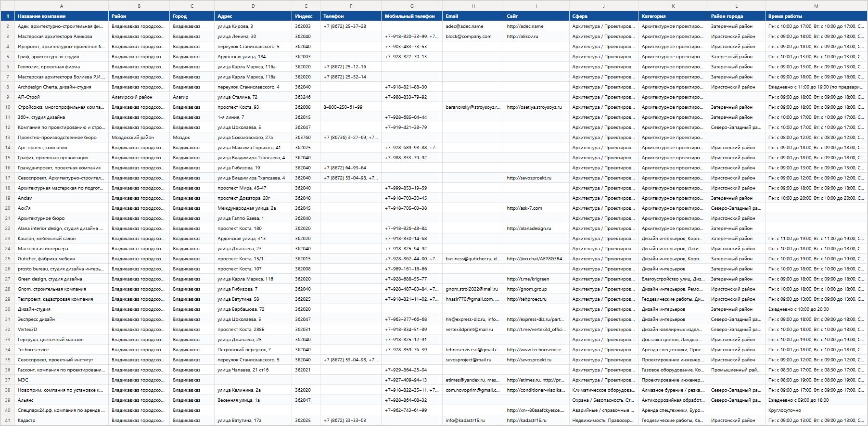Image resolution: width=868 pixels, height=434 pixels.
Task: Select the phone '+7 (8672) 64–93–64'
Action: click(351, 168)
